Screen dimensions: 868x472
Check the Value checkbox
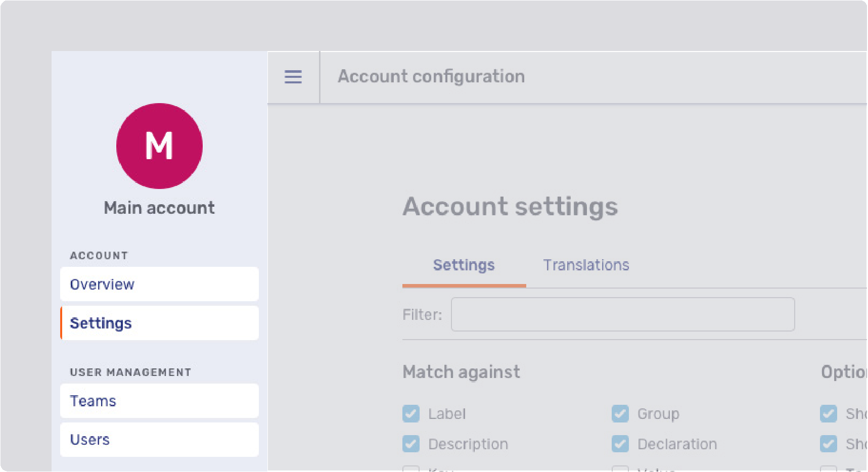click(620, 469)
